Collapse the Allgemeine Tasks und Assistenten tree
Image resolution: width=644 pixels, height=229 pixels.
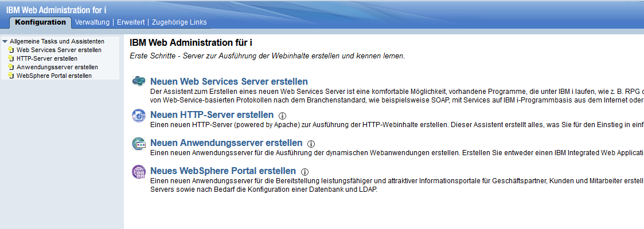point(5,41)
